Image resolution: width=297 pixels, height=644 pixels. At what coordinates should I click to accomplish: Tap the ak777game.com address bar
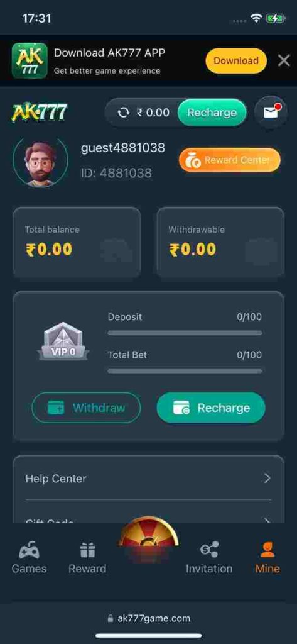pos(148,619)
